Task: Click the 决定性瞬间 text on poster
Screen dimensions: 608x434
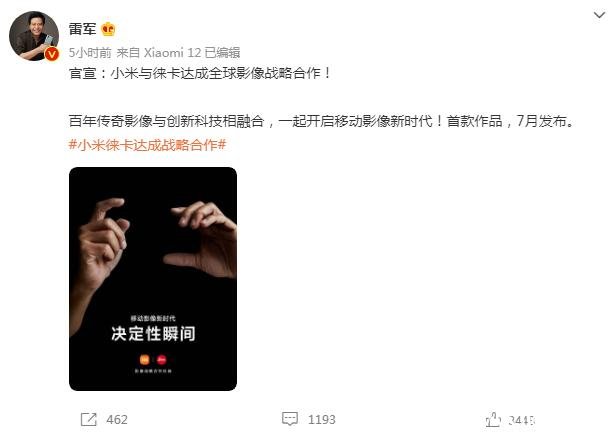Action: tap(153, 334)
